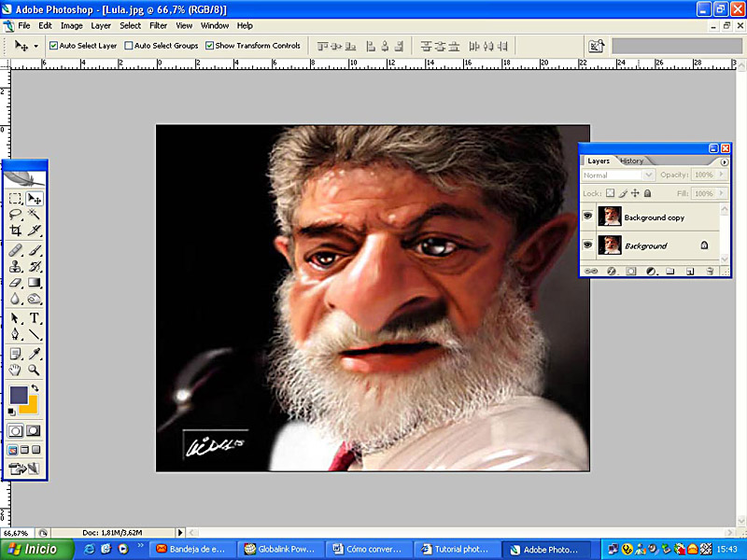The width and height of the screenshot is (747, 560).
Task: Enable the Auto Select Groups checkbox
Action: tap(129, 45)
